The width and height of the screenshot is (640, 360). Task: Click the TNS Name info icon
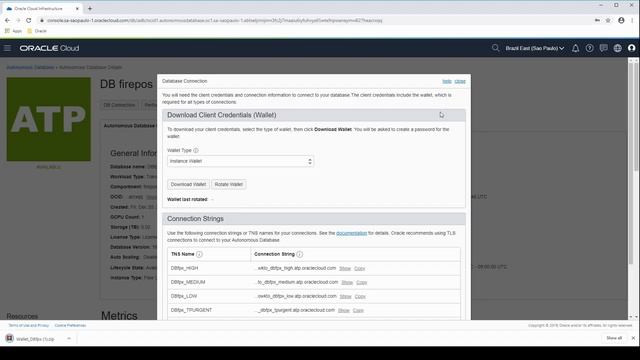click(x=199, y=254)
